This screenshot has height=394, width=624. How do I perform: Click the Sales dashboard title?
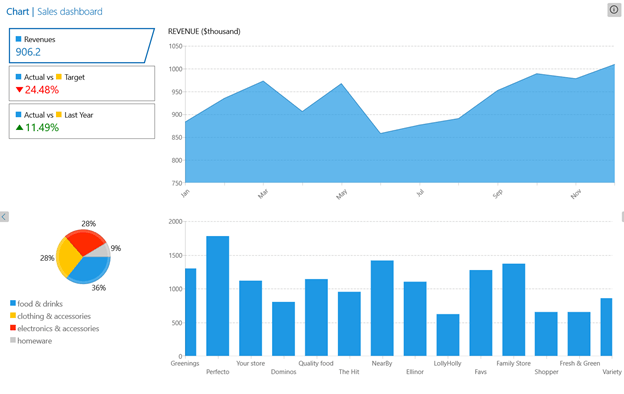[70, 12]
